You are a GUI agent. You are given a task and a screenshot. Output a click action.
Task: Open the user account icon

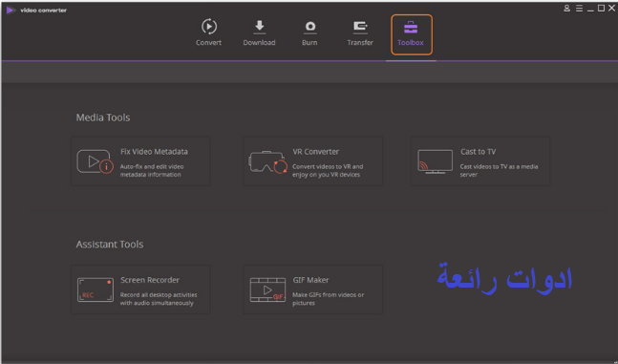566,9
